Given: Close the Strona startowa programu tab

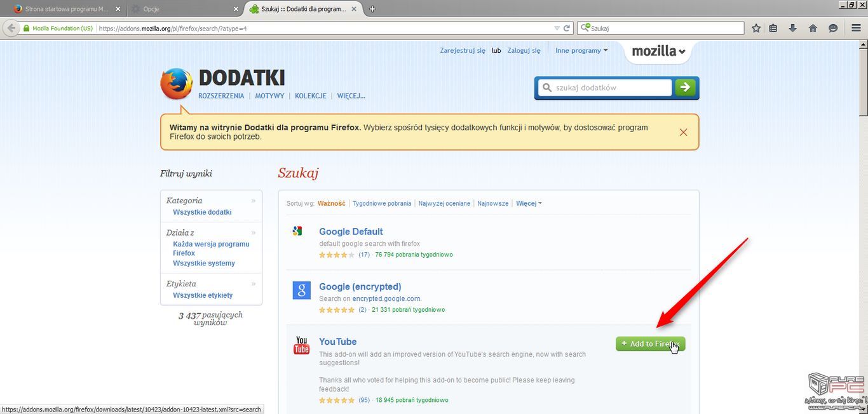Looking at the screenshot, I should click(x=118, y=10).
